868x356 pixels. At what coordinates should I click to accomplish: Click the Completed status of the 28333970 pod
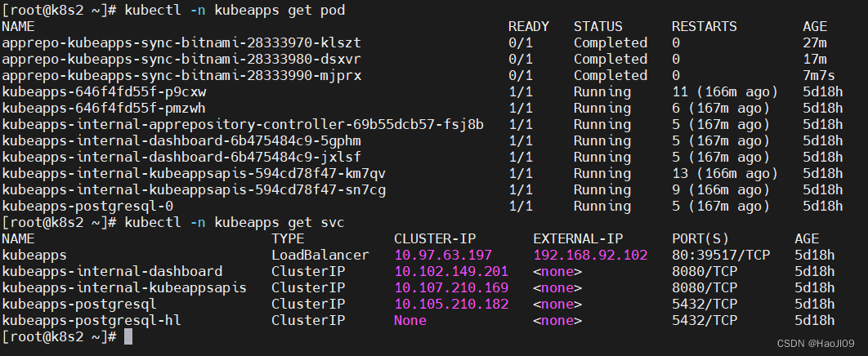pos(610,42)
